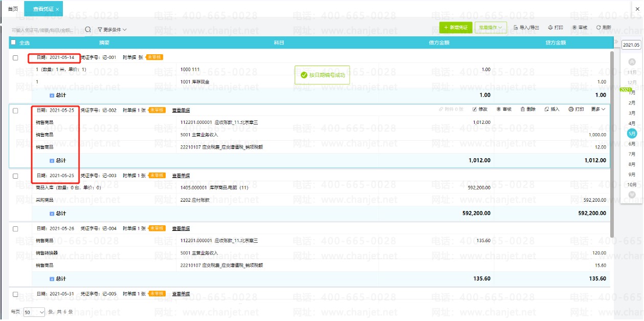Click the 借方金额 column header
644x321 pixels.
[439, 42]
